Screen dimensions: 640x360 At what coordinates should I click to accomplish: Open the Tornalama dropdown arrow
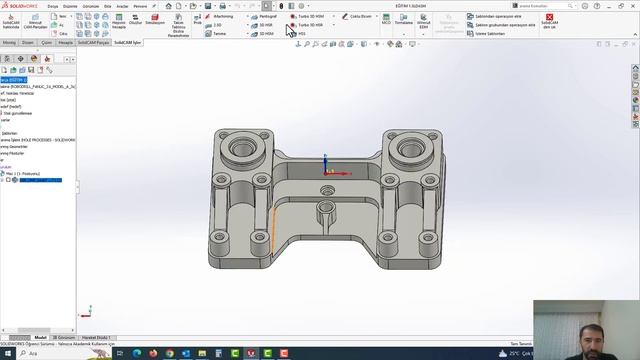[x=404, y=34]
